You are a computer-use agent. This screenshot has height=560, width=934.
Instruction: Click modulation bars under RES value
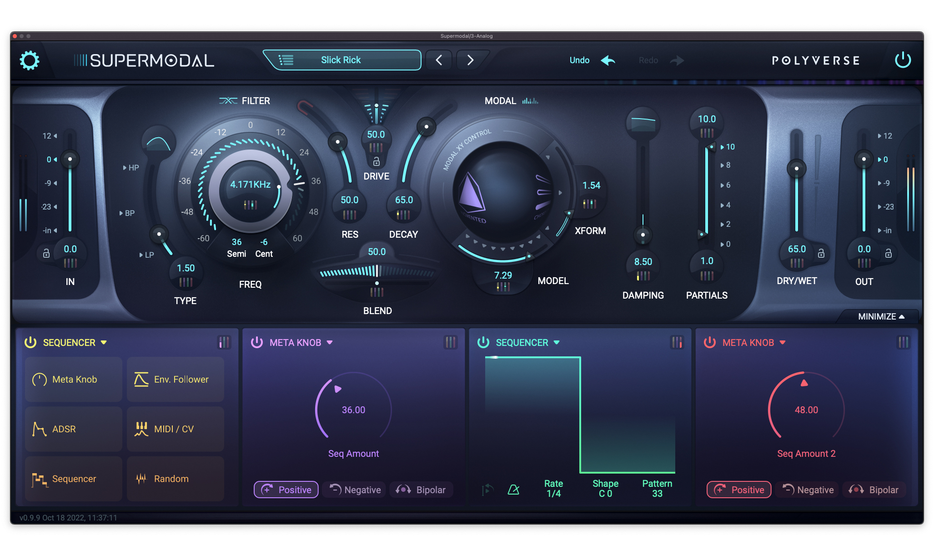click(350, 215)
